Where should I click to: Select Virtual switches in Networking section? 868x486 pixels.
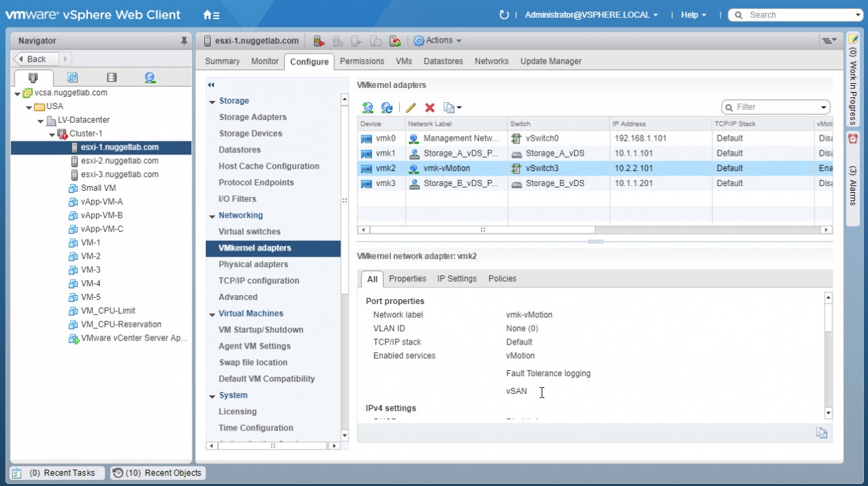[x=249, y=232]
